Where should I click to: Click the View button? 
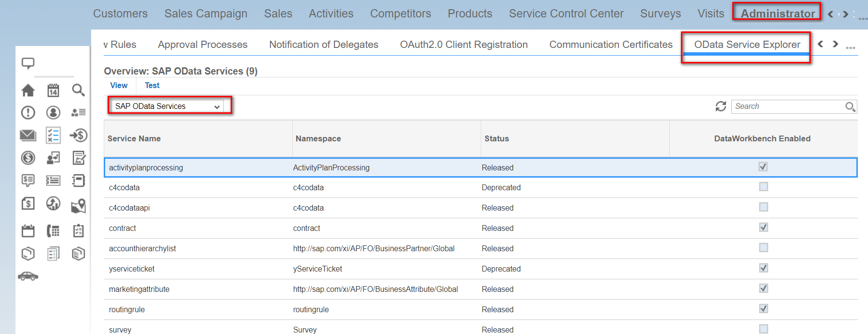pos(119,85)
